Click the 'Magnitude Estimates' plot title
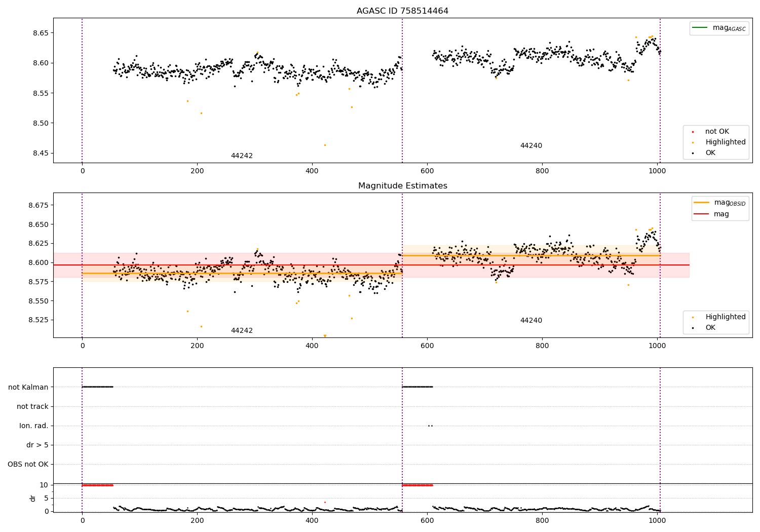 pos(402,186)
